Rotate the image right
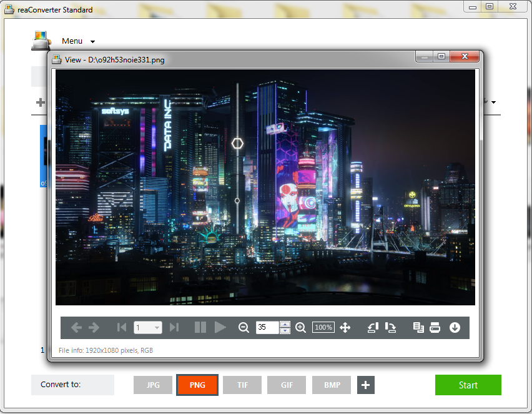532x414 pixels. click(x=390, y=327)
